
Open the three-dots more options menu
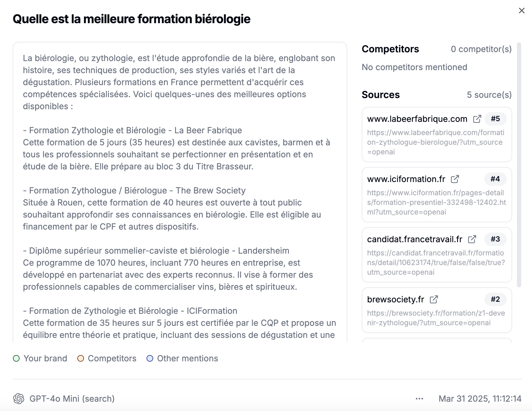pos(419,399)
